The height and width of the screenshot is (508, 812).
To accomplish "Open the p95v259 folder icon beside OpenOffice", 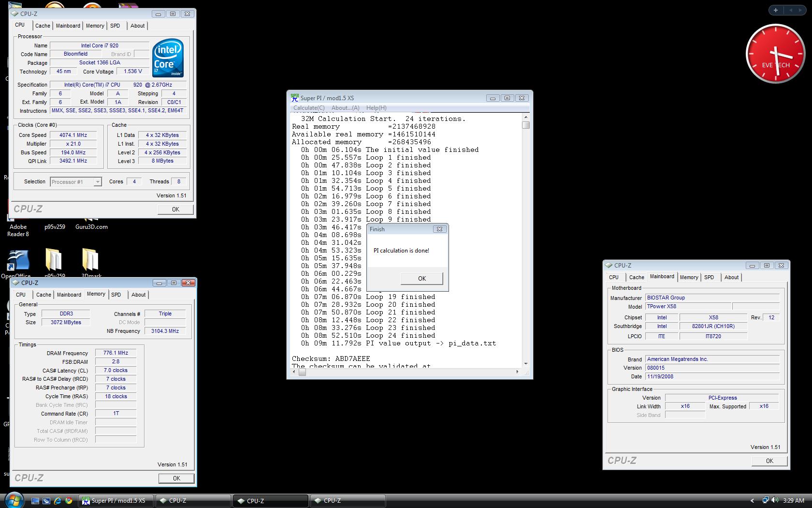I will click(x=54, y=260).
